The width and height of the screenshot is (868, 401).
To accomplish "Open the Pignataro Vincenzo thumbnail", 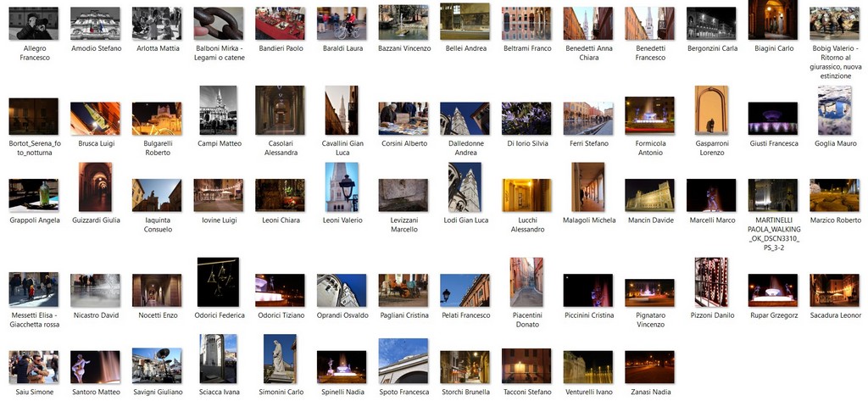I will [x=650, y=292].
